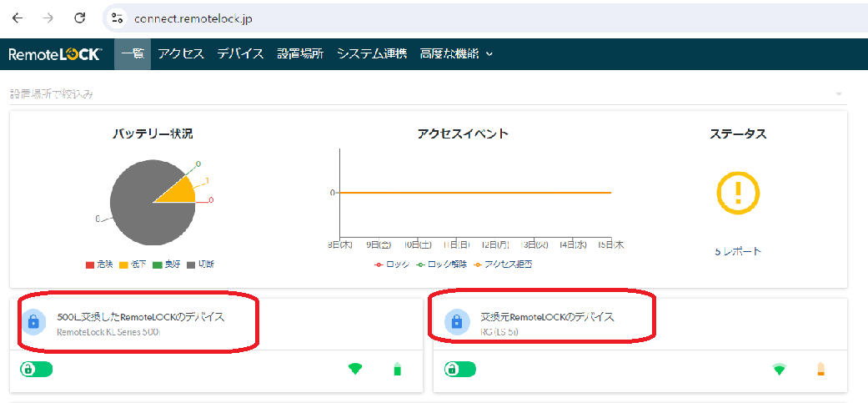Open 500iに交換したRemoteLOCKのデバイス device
Image resolution: width=868 pixels, height=403 pixels.
click(141, 317)
